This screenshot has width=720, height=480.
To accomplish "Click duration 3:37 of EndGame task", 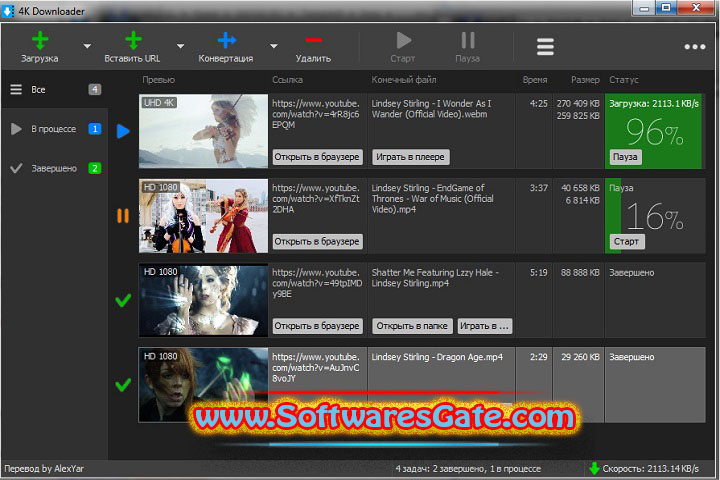I will tap(539, 188).
